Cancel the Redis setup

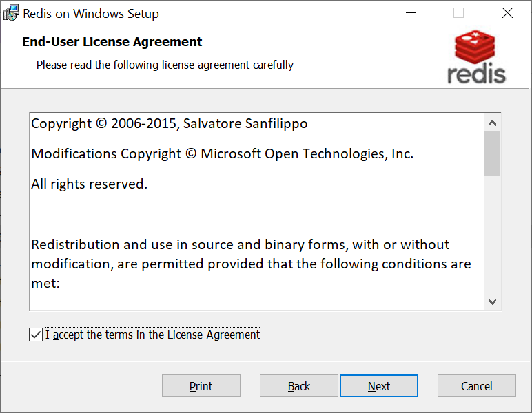tap(477, 386)
